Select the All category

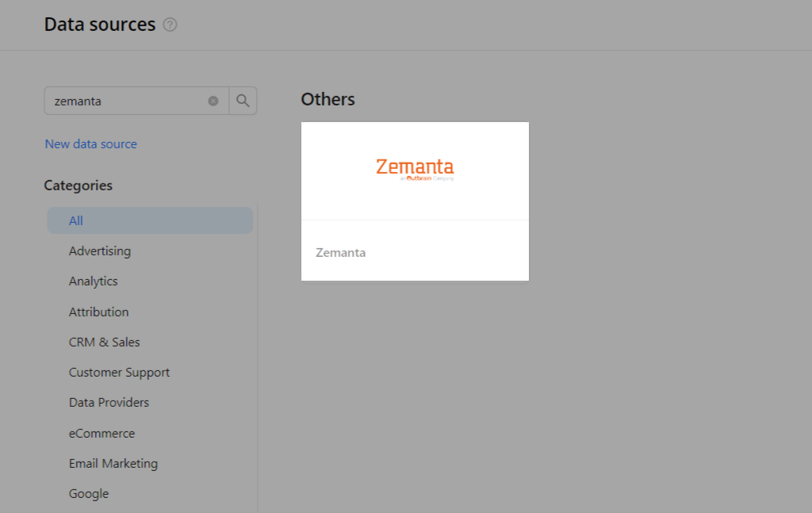pos(150,220)
